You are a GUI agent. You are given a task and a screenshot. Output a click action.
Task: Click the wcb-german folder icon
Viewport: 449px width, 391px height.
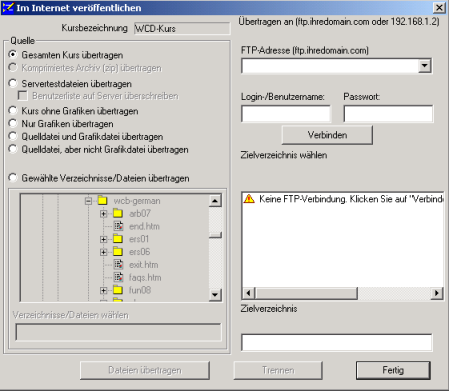pyautogui.click(x=102, y=200)
